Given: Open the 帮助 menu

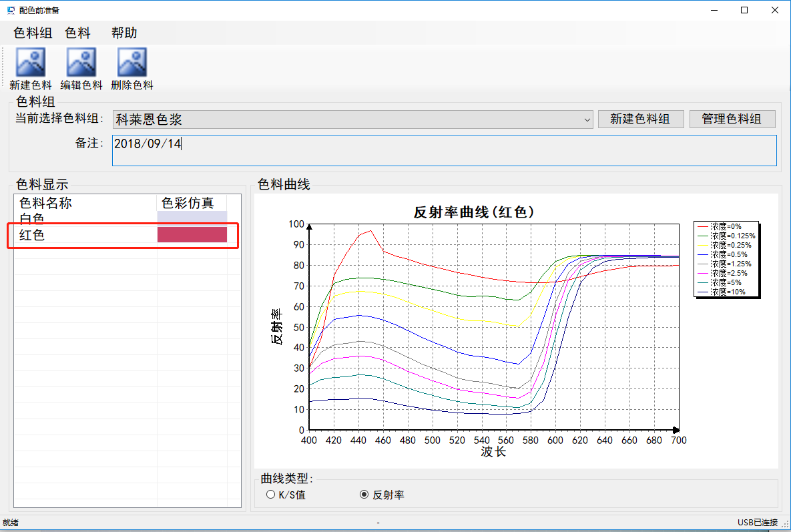Looking at the screenshot, I should tap(124, 33).
